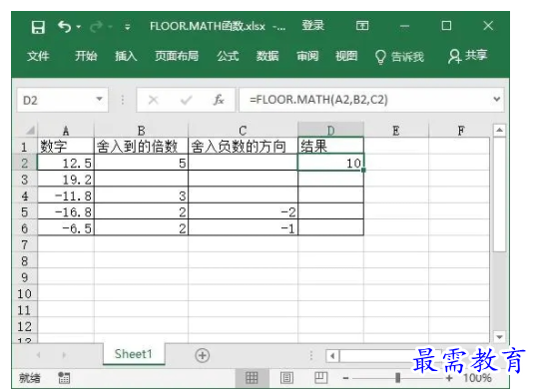Select row 1 header
Image resolution: width=534 pixels, height=392 pixels.
pos(25,147)
